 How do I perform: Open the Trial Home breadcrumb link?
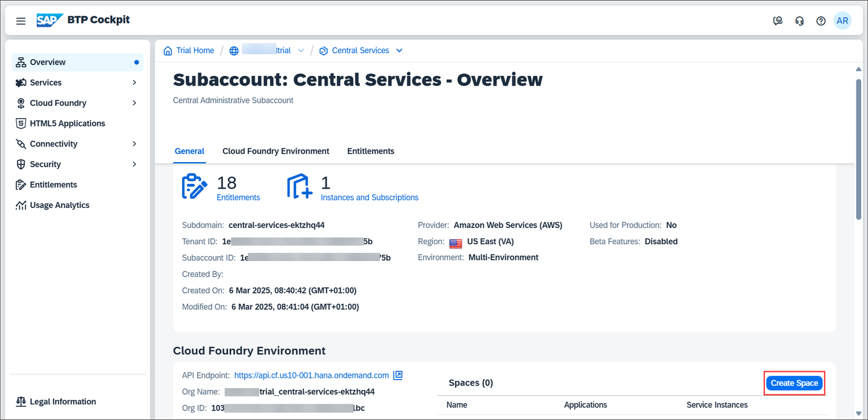(x=195, y=51)
